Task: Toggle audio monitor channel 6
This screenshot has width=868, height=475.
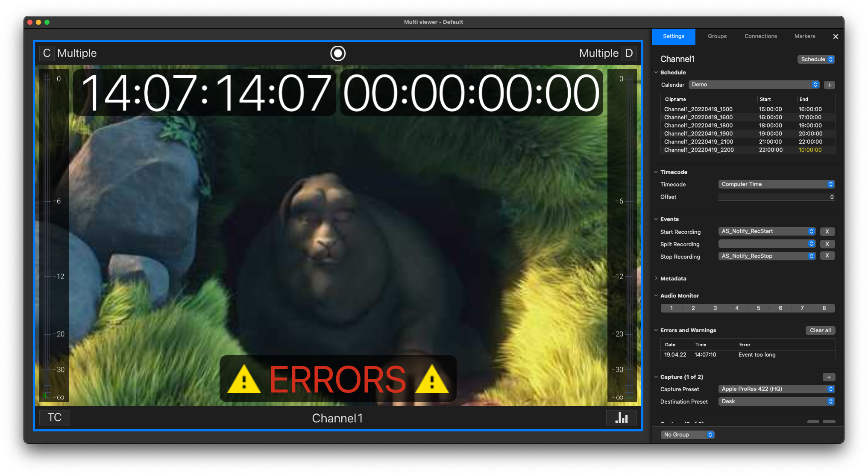Action: click(780, 308)
